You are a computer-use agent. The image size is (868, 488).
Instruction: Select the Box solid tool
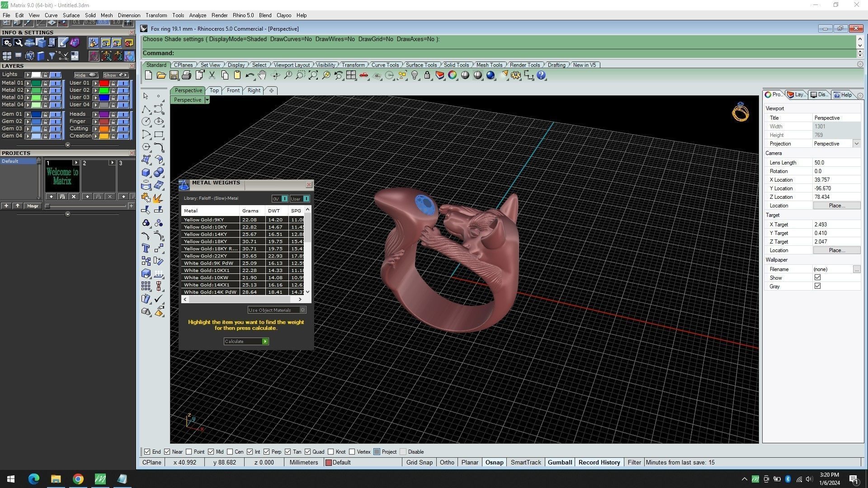click(x=146, y=172)
